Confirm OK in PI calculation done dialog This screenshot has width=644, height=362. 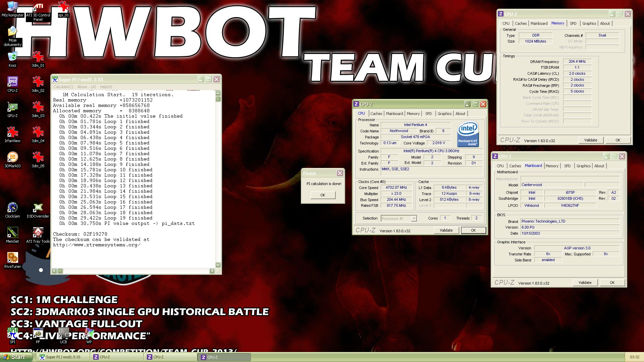(x=323, y=195)
